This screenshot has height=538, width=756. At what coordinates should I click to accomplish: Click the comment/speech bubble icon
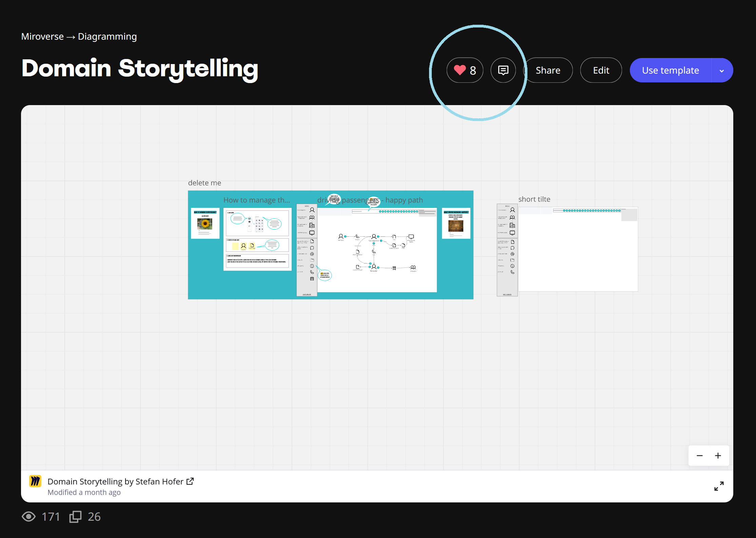tap(503, 70)
